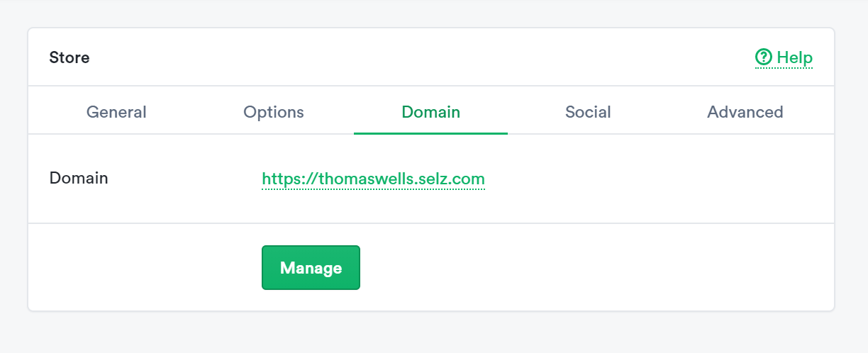This screenshot has width=868, height=353.
Task: Click the Domain field label
Action: point(79,178)
